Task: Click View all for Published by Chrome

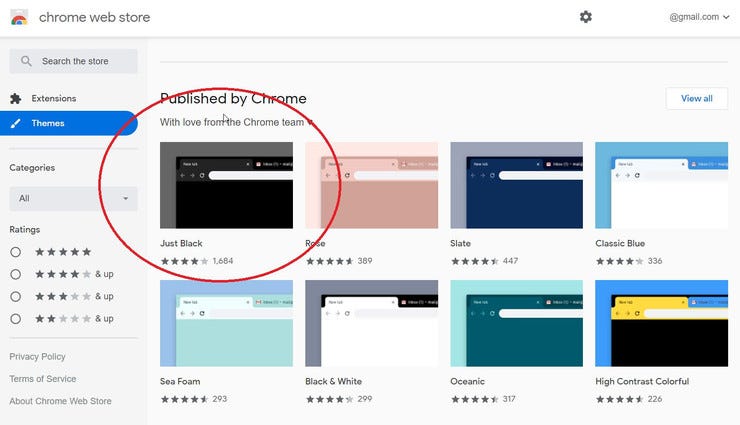Action: (x=697, y=99)
